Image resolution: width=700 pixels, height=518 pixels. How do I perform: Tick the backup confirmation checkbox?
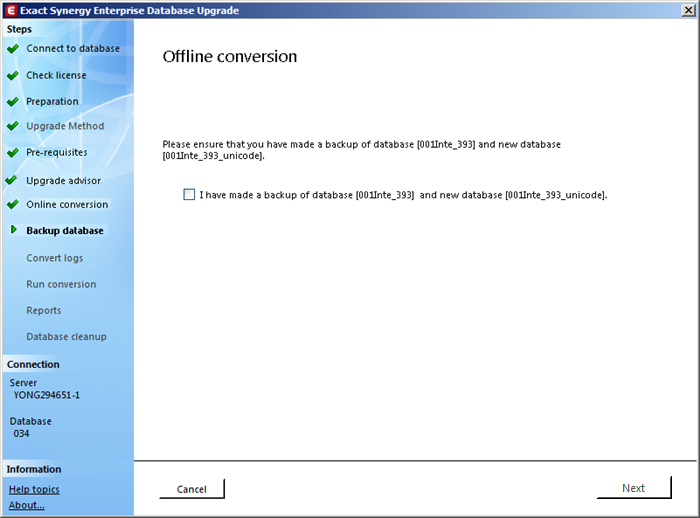[x=189, y=195]
